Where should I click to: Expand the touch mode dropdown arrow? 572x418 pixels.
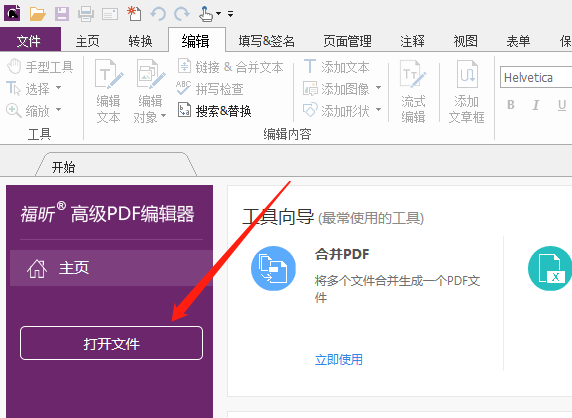click(218, 13)
